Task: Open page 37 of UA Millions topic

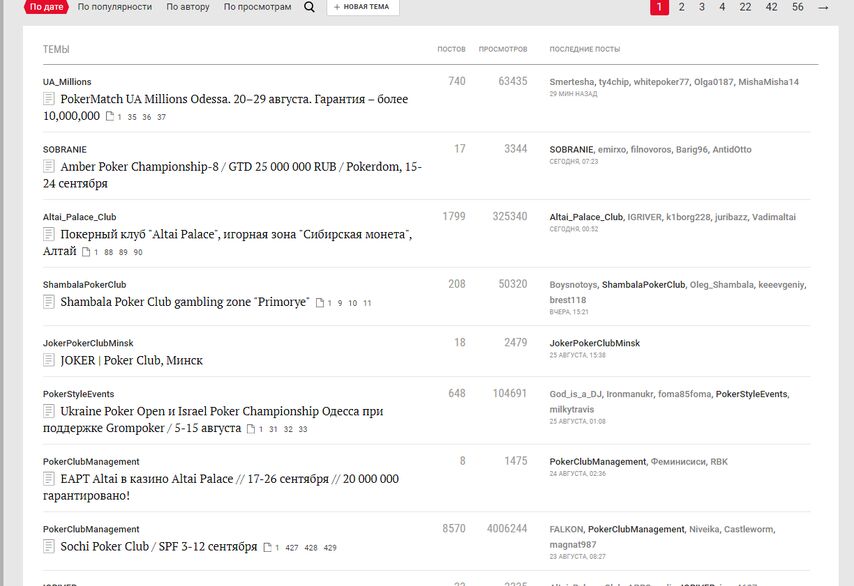Action: coord(161,117)
